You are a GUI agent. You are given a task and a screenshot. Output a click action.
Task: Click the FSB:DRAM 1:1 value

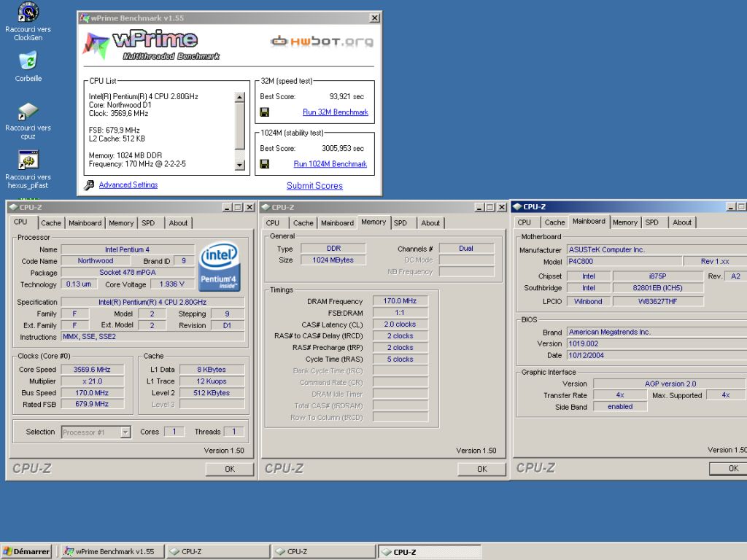click(400, 313)
